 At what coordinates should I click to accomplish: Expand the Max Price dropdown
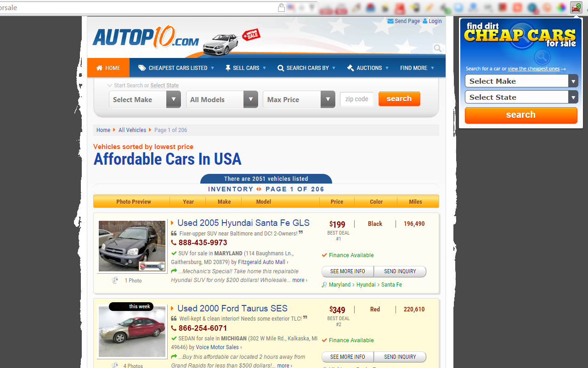299,99
